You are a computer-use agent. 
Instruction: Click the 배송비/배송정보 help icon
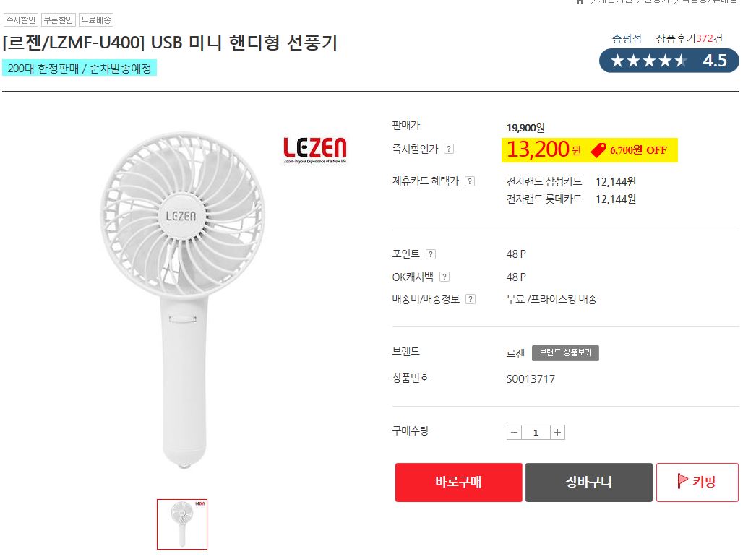pyautogui.click(x=471, y=299)
